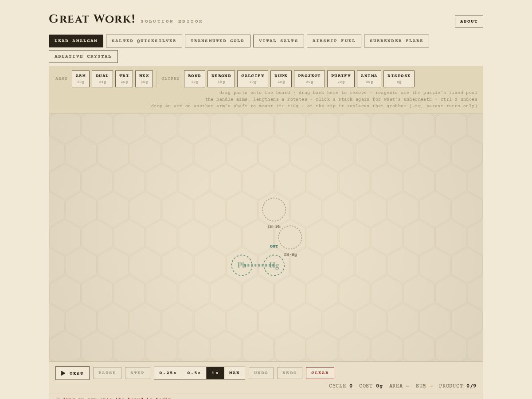The height and width of the screenshot is (399, 532).
Task: Open the Vital Salts puzzle
Action: (278, 41)
